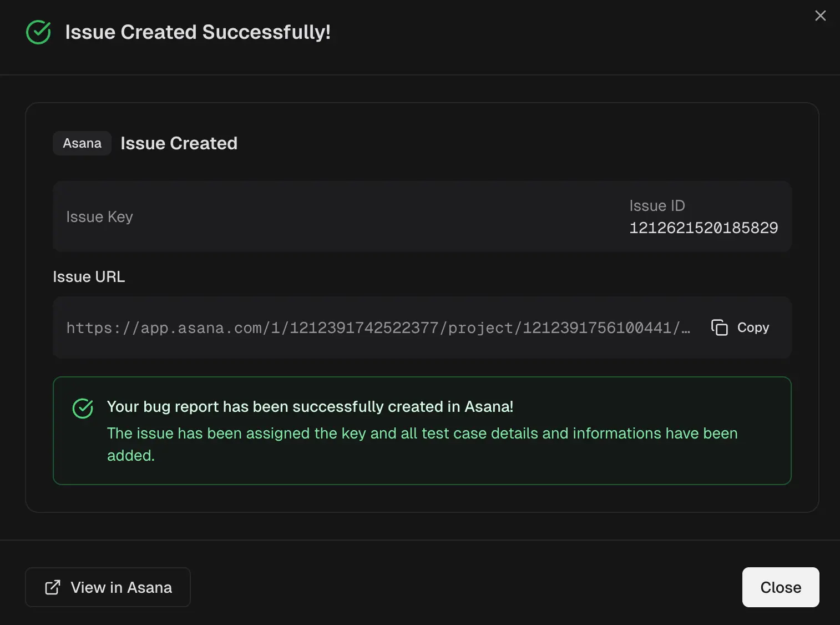Click the external link icon on View in Asana
This screenshot has width=840, height=625.
pos(52,587)
